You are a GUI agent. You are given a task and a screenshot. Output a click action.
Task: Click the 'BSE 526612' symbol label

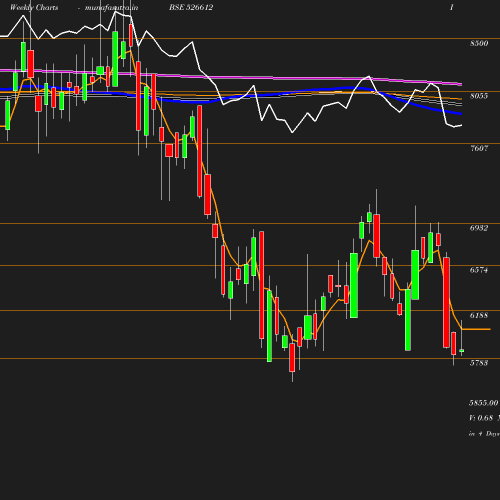(x=191, y=7)
